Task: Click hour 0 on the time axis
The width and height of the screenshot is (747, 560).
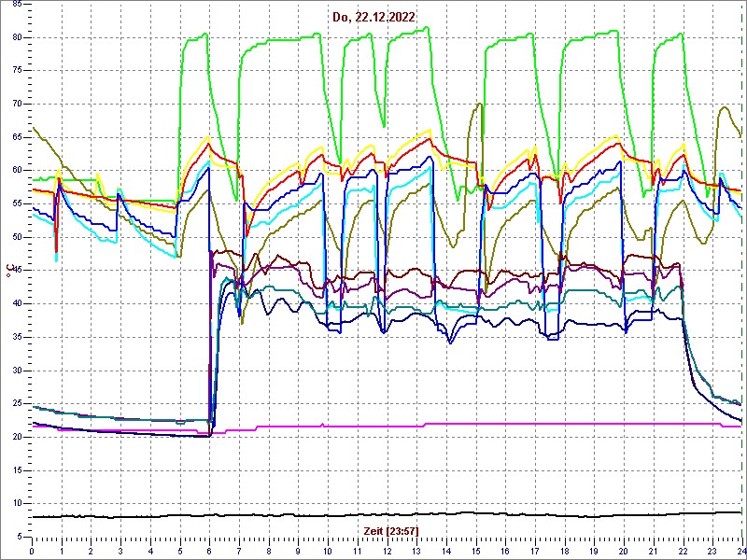Action: click(x=32, y=551)
